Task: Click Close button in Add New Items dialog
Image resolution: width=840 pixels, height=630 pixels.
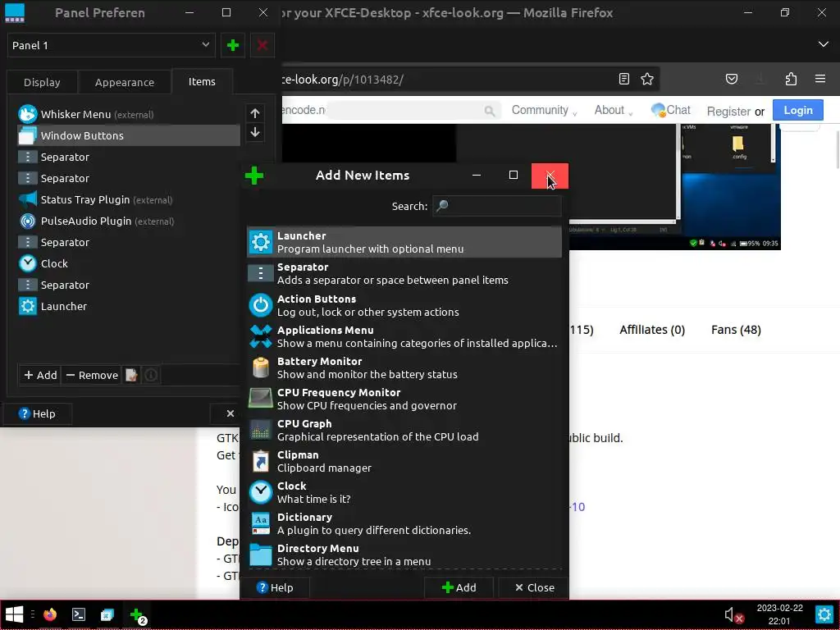Action: (533, 587)
